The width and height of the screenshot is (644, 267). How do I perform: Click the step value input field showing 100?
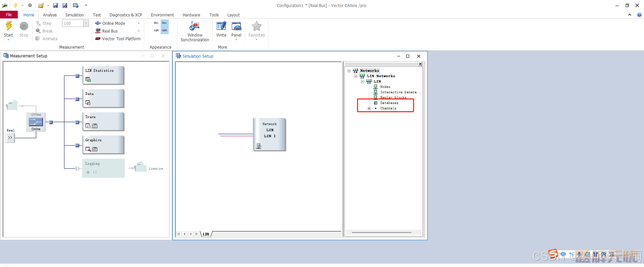click(x=73, y=23)
